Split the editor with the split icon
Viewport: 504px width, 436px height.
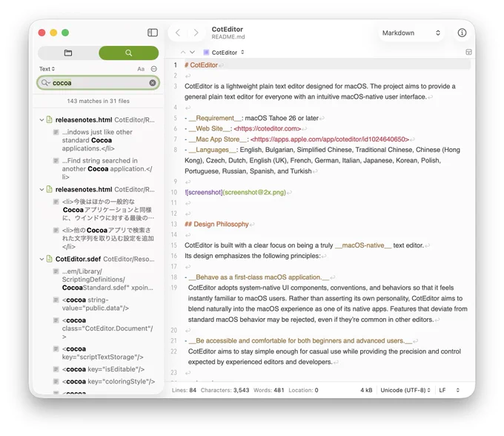pyautogui.click(x=468, y=52)
